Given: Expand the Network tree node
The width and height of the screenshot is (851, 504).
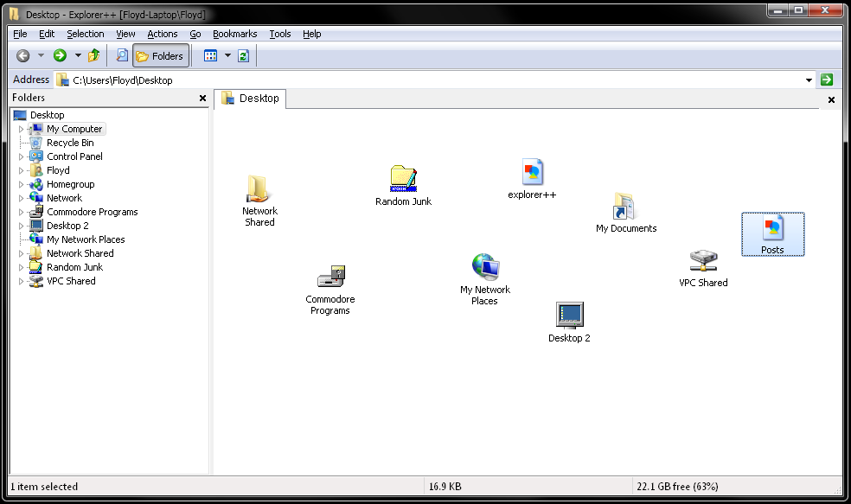Looking at the screenshot, I should pos(22,198).
